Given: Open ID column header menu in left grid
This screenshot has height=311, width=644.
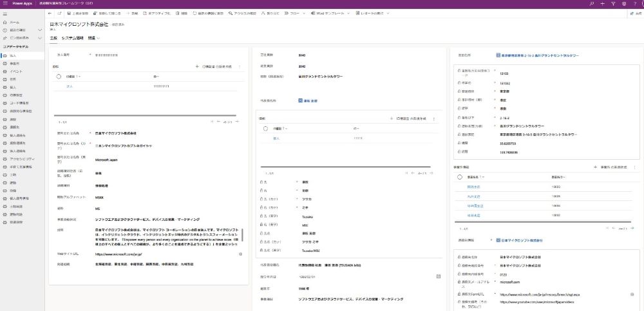Looking at the screenshot, I should pos(156,77).
